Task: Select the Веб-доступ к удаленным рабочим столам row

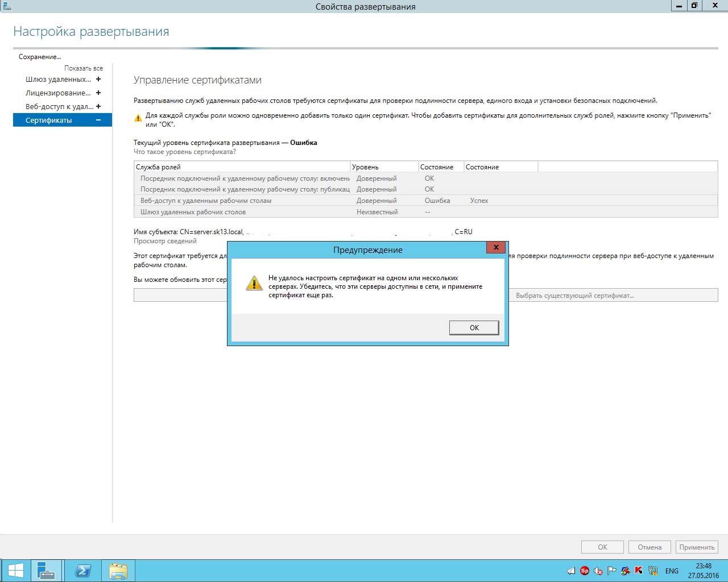Action: 206,201
